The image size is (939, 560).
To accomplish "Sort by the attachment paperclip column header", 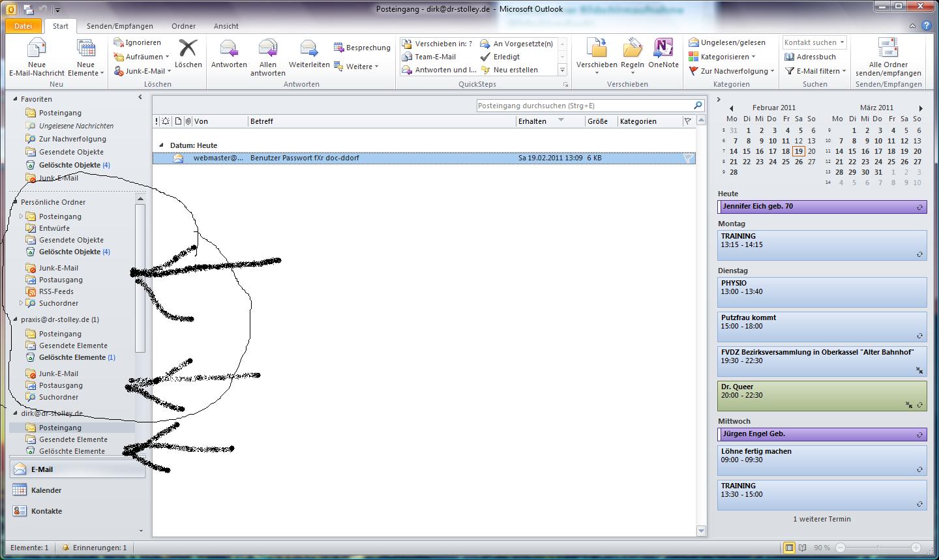I will pyautogui.click(x=188, y=121).
